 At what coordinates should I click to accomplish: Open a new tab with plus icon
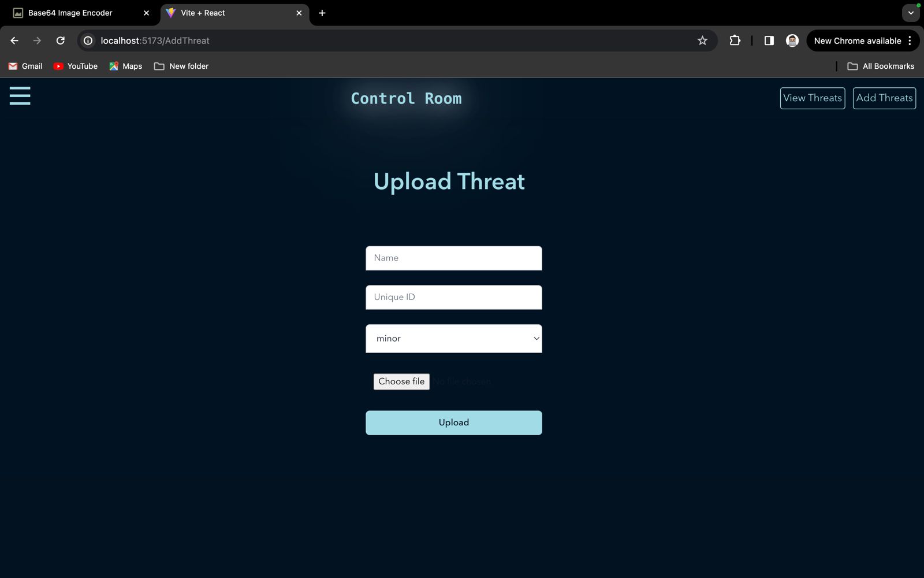[322, 13]
